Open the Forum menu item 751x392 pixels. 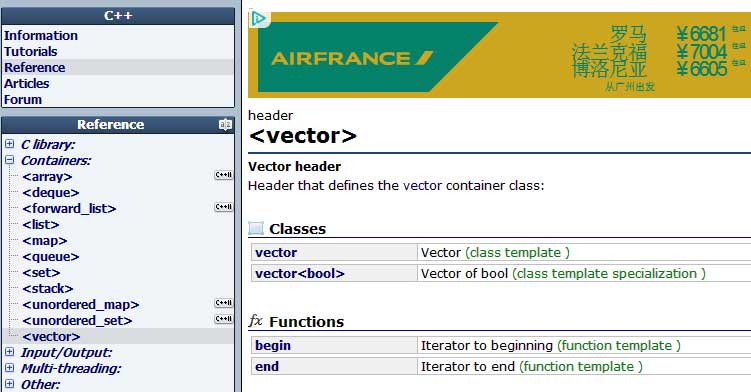[23, 100]
